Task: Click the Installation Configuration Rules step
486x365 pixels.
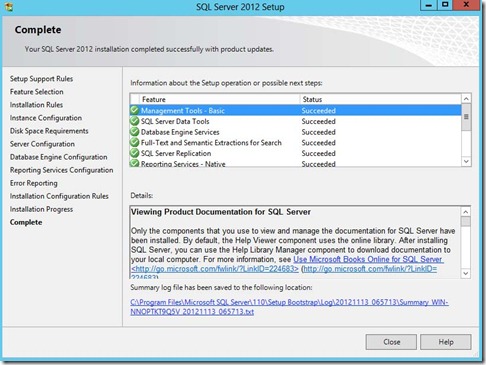Action: click(x=59, y=196)
